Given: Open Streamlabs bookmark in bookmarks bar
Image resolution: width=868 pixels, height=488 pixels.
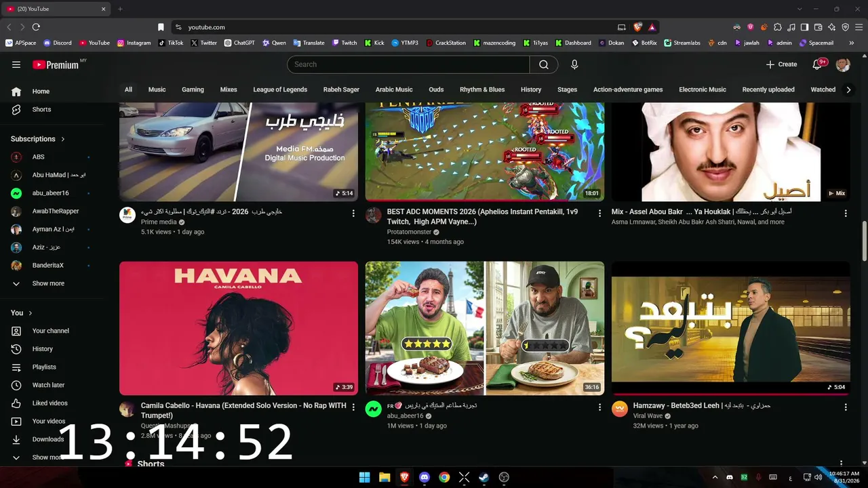Looking at the screenshot, I should pos(682,43).
